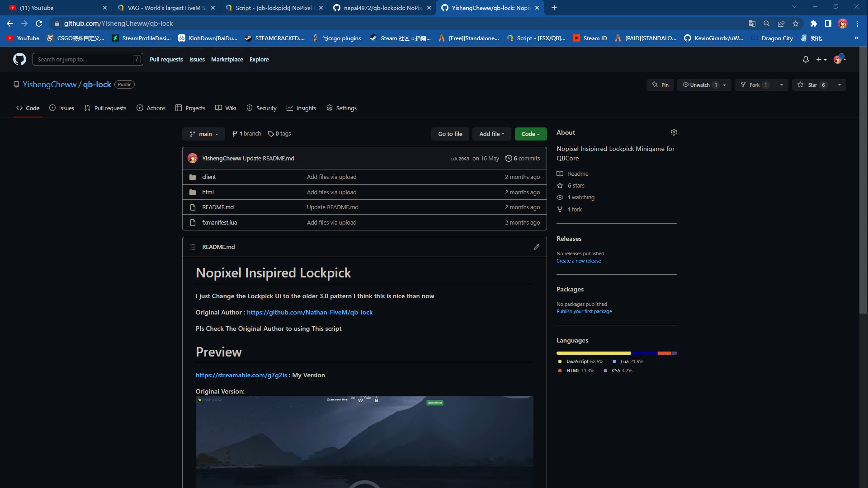Open the streamable preview link

(241, 375)
